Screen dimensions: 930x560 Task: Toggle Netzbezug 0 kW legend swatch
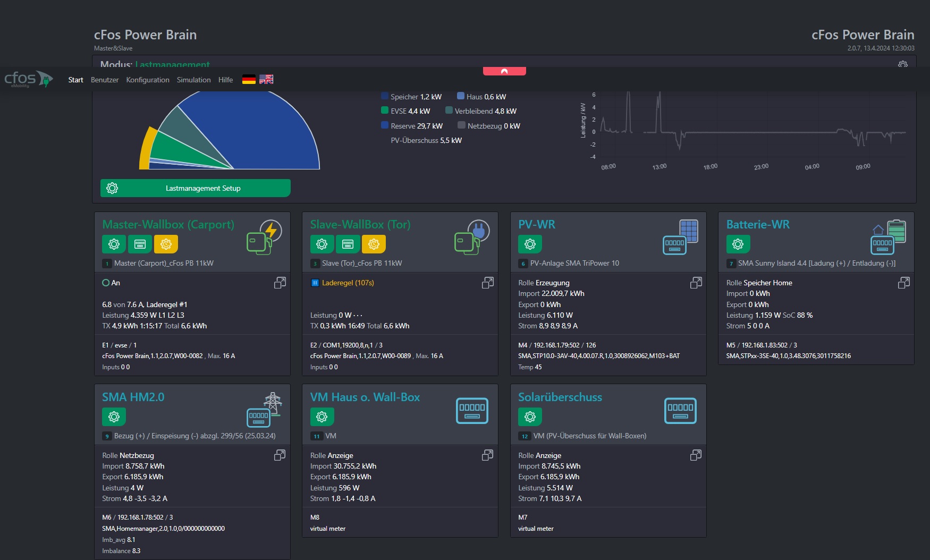point(462,125)
